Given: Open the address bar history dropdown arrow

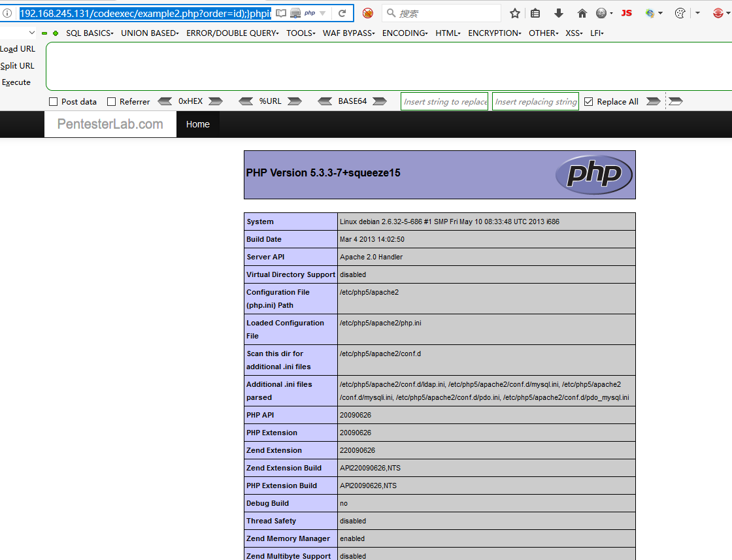Looking at the screenshot, I should point(323,13).
